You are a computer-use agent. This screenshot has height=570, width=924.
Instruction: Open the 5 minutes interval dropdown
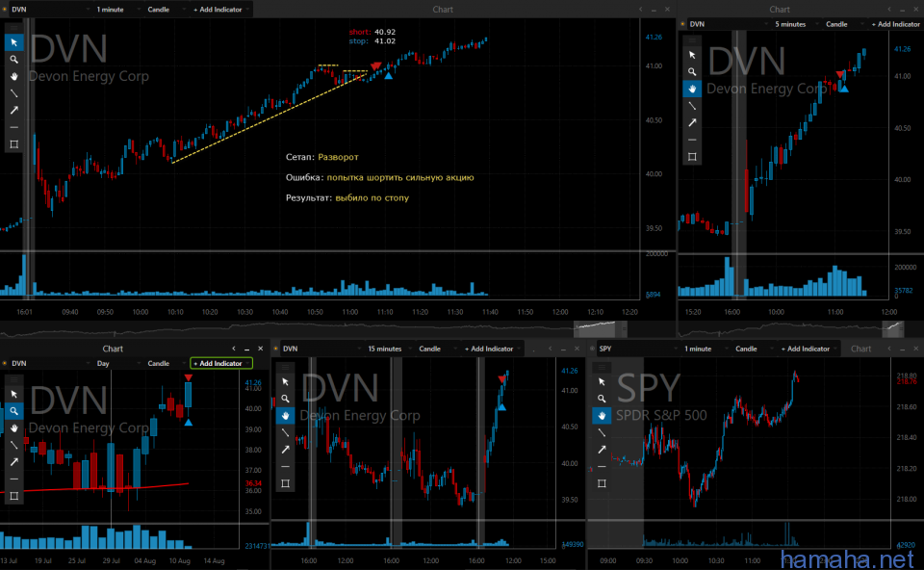tap(796, 24)
